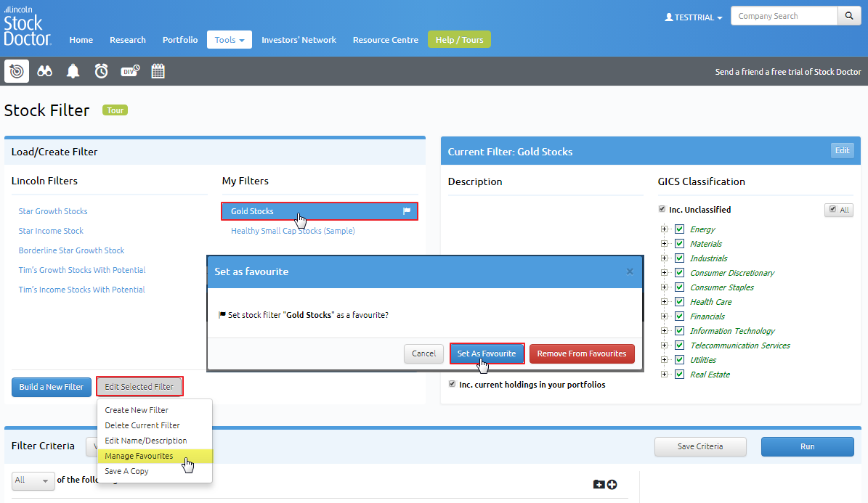Click the Lincoln Stock Doctor logo
The height and width of the screenshot is (503, 868).
tap(27, 26)
